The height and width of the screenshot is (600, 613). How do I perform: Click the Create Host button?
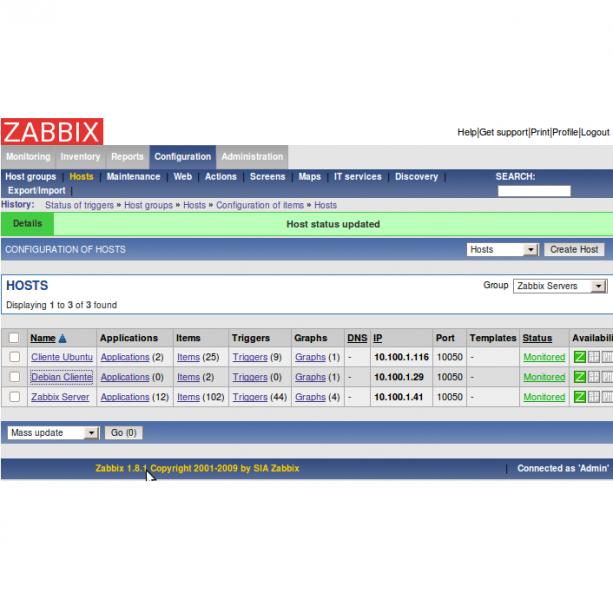coord(574,249)
